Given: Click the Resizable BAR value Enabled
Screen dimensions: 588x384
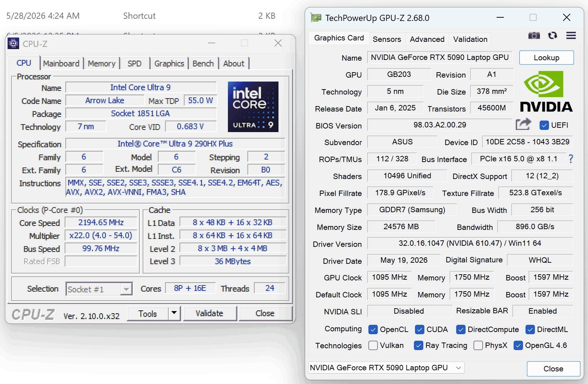Looking at the screenshot, I should (x=542, y=311).
